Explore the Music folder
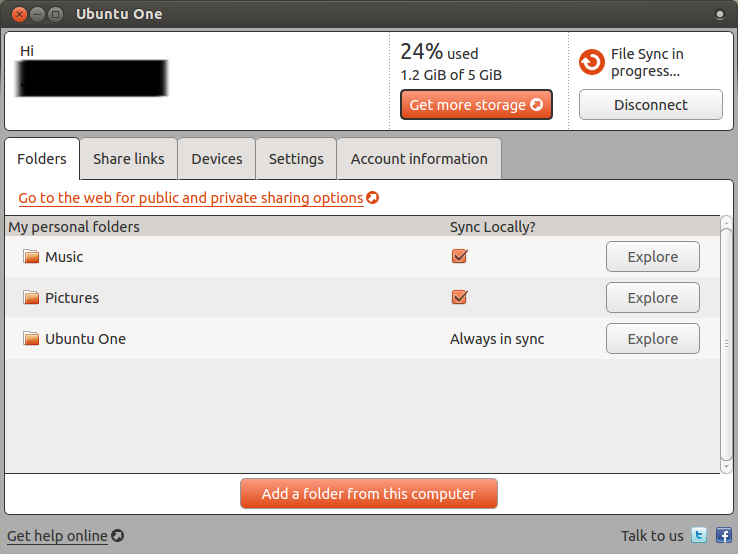This screenshot has height=554, width=738. pos(652,257)
